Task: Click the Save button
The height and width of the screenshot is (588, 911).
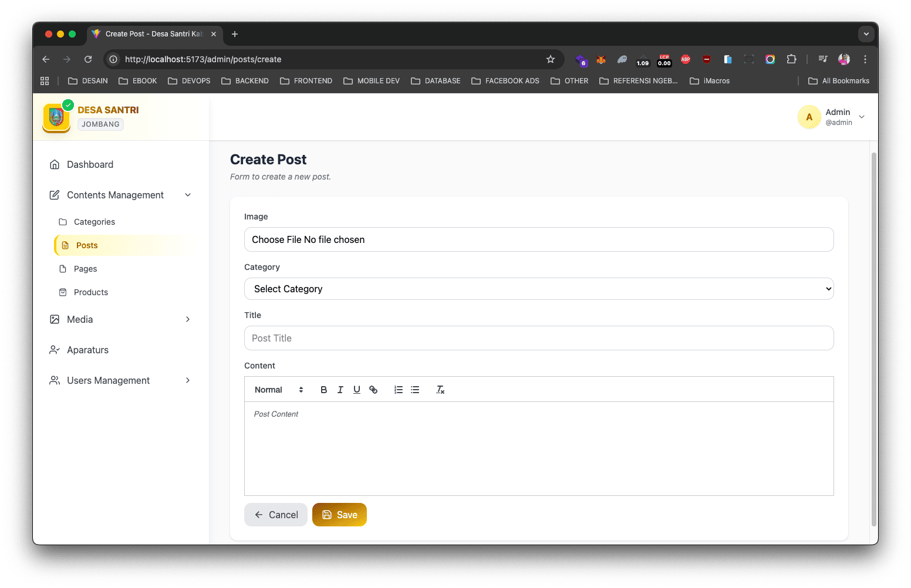Action: [x=339, y=515]
